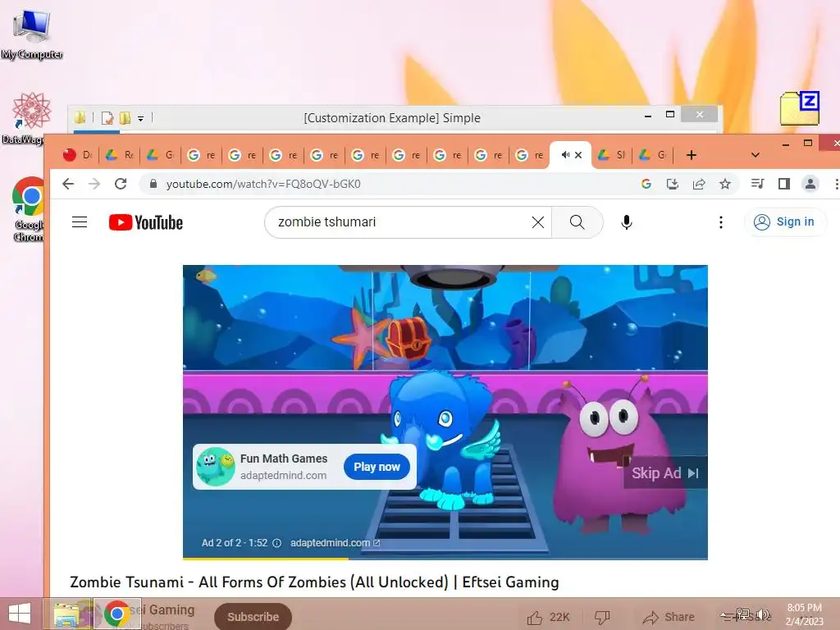Click the Eftsei Gaming channel name
Viewport: 840px width, 630px height.
[163, 609]
